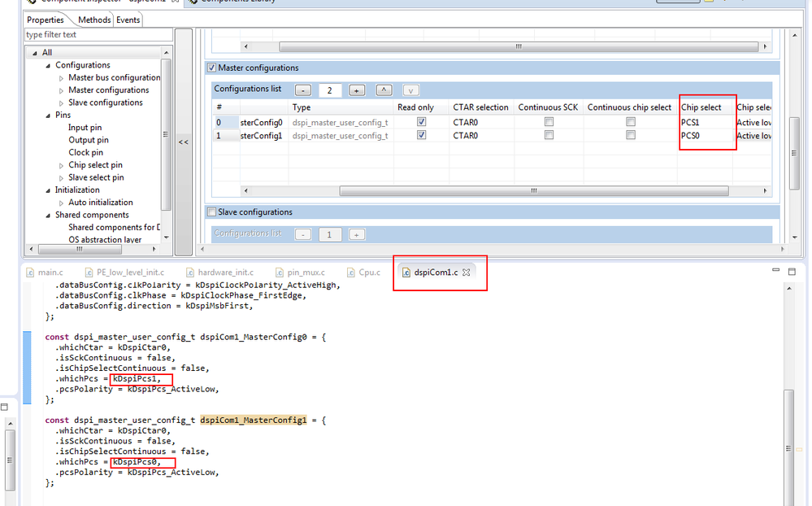Toggle Slave configurations checkbox
The width and height of the screenshot is (812, 506).
211,212
